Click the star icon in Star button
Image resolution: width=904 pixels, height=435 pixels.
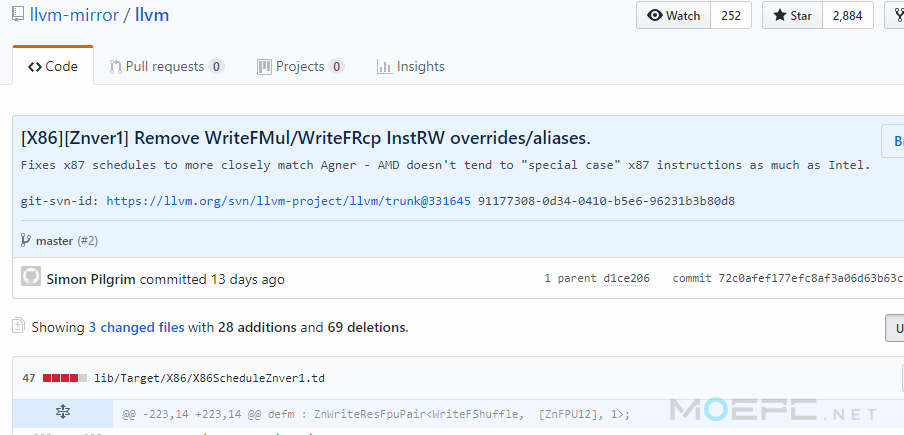tap(780, 16)
